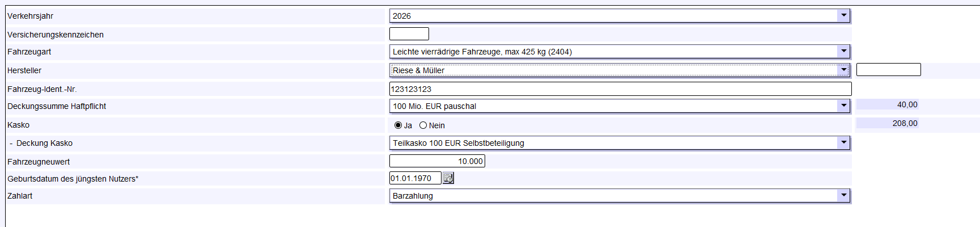Click the "Geburtsdatum des jüngsten Nutzers*" label
This screenshot has height=227, width=980.
[73, 179]
